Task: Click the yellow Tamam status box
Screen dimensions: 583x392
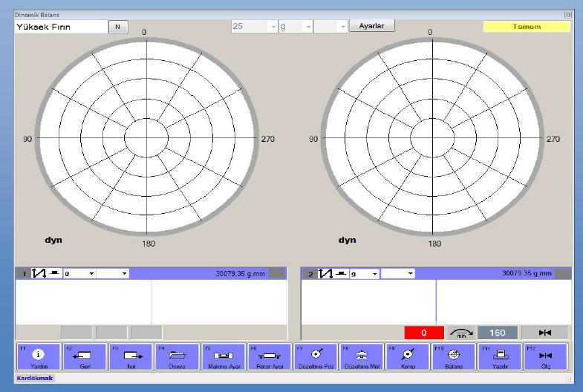Action: coord(527,27)
